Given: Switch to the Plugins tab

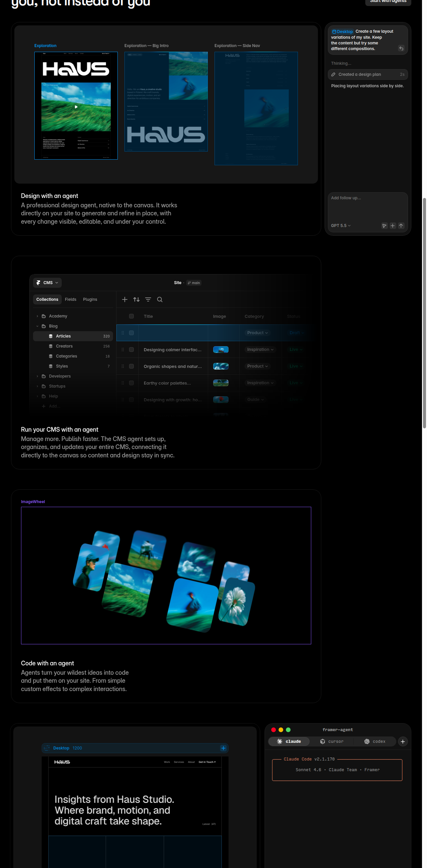Looking at the screenshot, I should 90,299.
